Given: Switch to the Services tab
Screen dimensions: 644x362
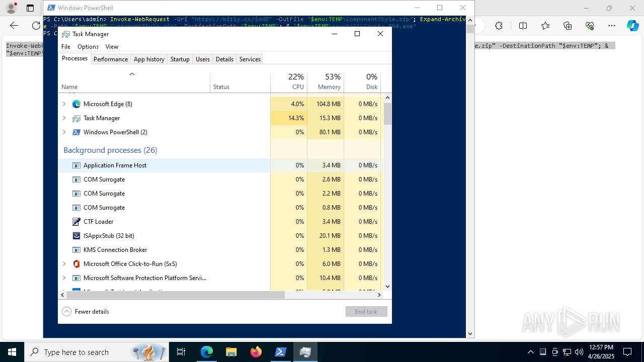Looking at the screenshot, I should [x=250, y=59].
